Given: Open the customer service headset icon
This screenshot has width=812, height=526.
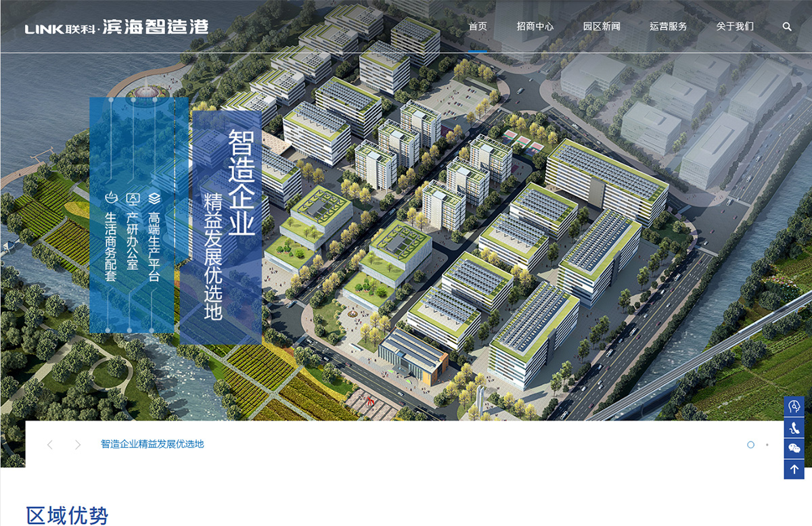Looking at the screenshot, I should tap(794, 406).
